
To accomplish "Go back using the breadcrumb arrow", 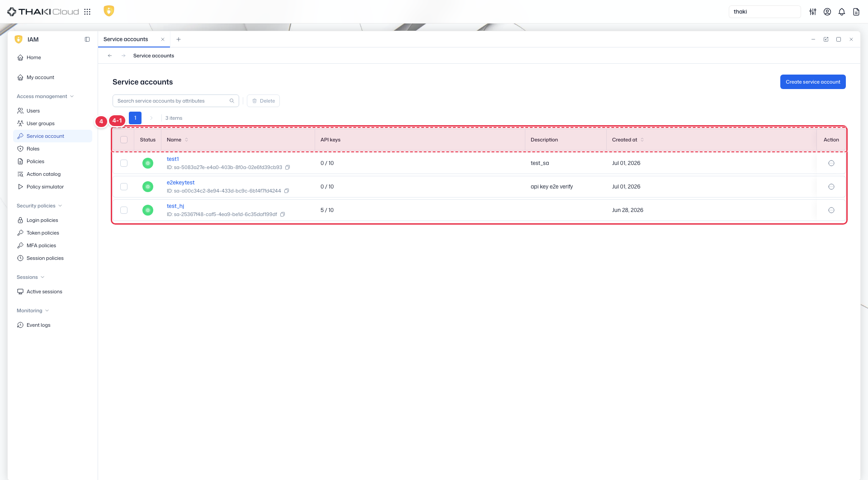I will [x=110, y=56].
